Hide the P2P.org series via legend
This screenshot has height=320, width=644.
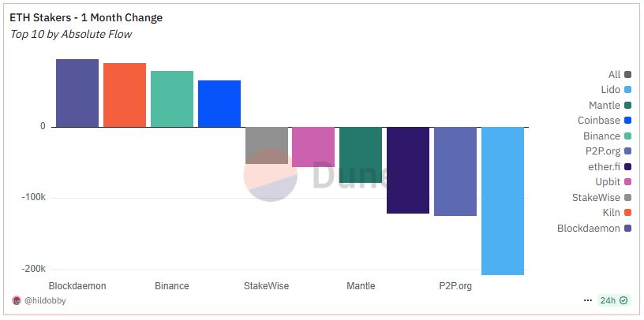pos(608,151)
